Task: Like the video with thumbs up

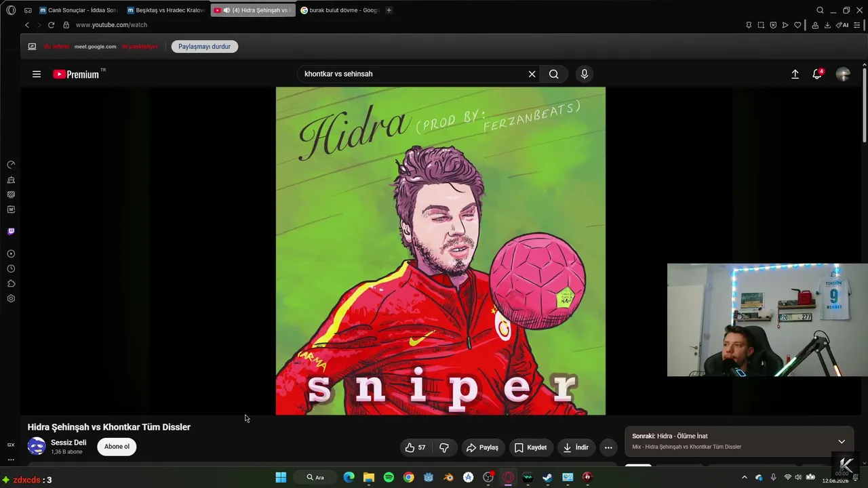Action: [x=415, y=447]
